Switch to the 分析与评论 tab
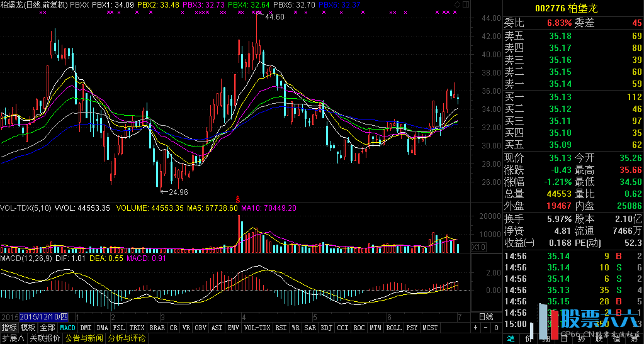 127,338
